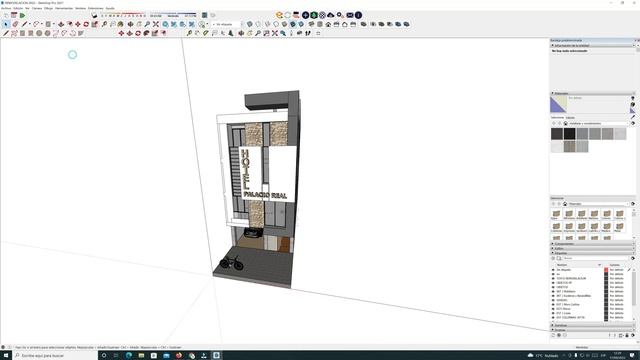Click the Add Tag Folder icon
This screenshot has width=640, height=360.
click(559, 258)
